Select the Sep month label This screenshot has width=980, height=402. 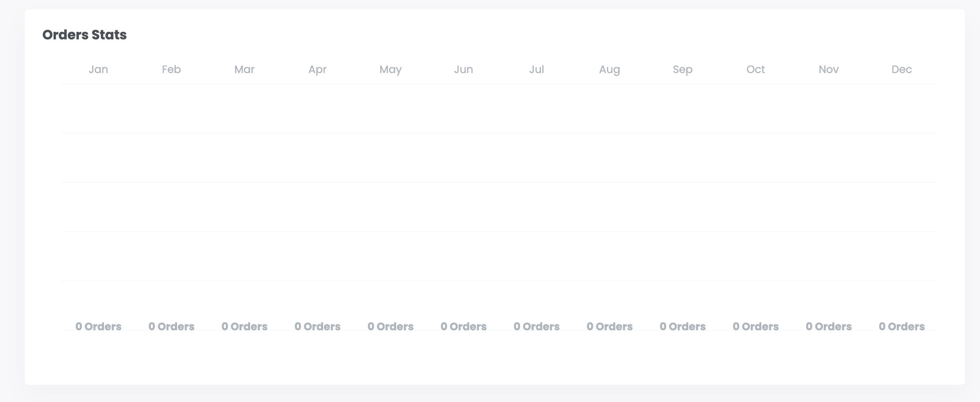[x=683, y=70]
